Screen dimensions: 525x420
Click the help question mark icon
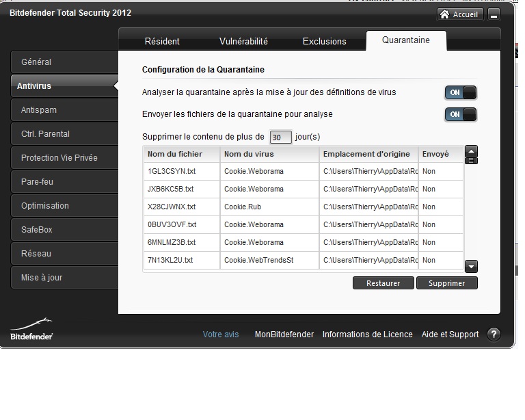coord(494,334)
